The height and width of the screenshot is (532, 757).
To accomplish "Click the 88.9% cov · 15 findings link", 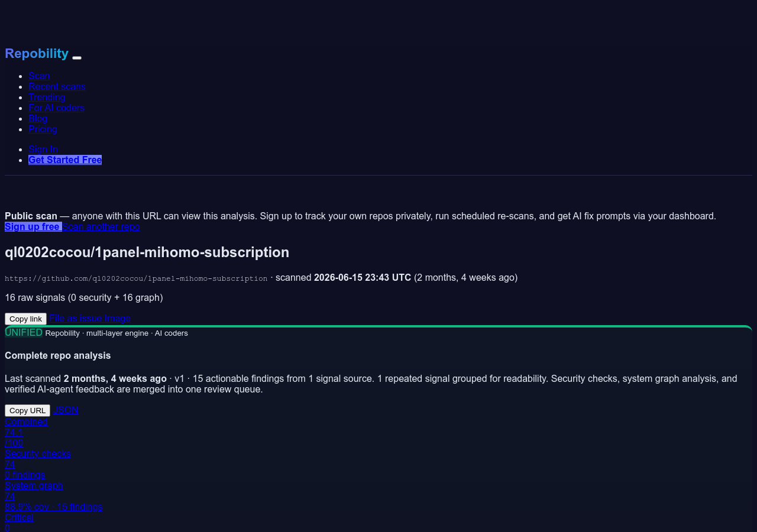I will coord(54,507).
